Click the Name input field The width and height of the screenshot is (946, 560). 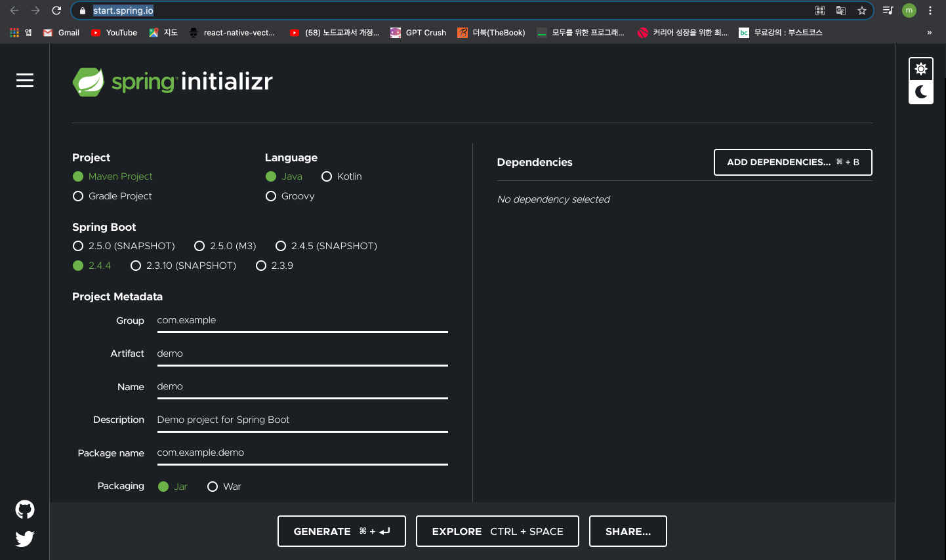(x=302, y=387)
